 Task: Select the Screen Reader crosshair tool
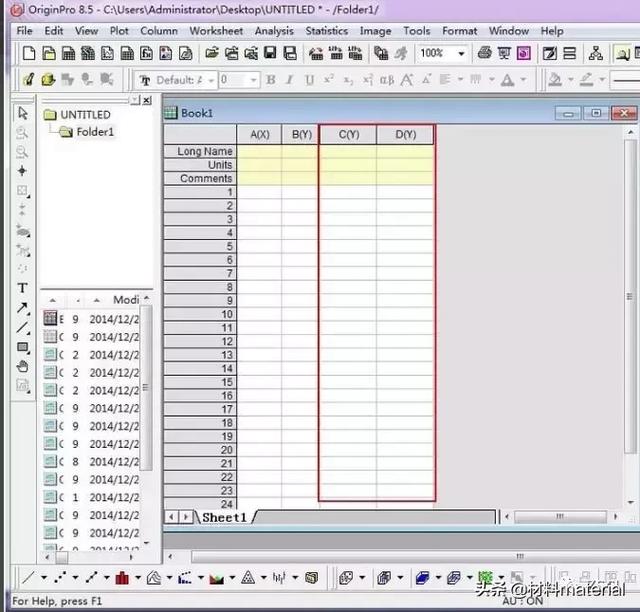(22, 171)
